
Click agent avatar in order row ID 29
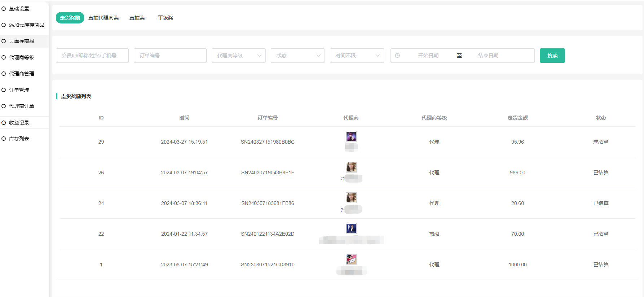[x=351, y=136]
